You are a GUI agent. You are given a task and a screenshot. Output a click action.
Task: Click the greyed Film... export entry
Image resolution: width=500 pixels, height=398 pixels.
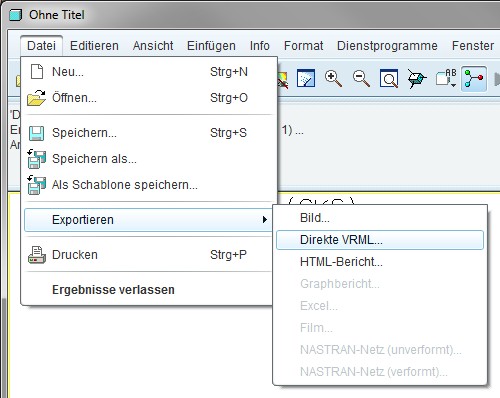click(x=380, y=328)
